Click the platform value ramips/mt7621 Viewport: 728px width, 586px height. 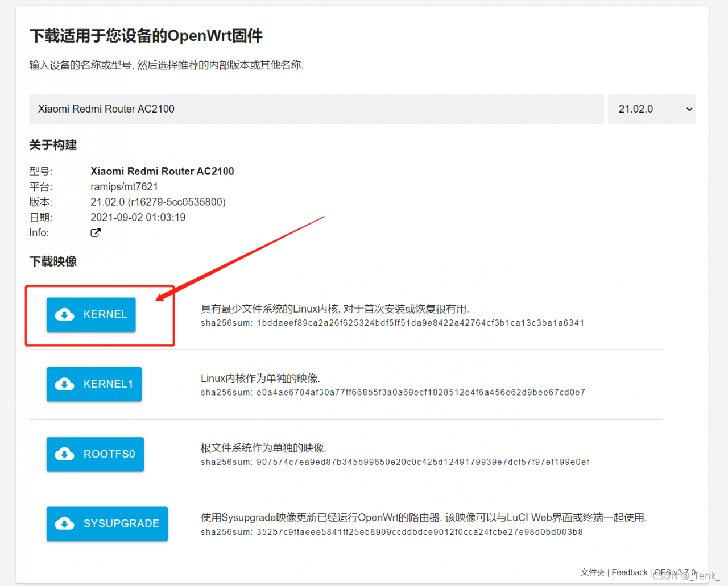coord(124,186)
